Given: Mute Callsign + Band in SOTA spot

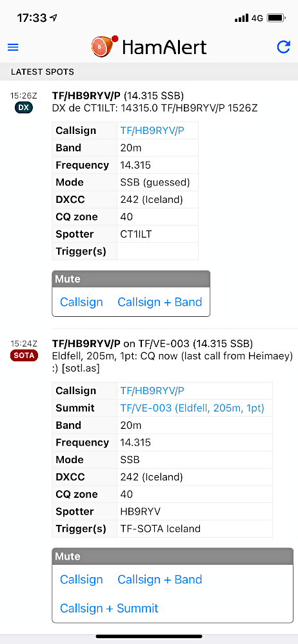Looking at the screenshot, I should [x=160, y=579].
